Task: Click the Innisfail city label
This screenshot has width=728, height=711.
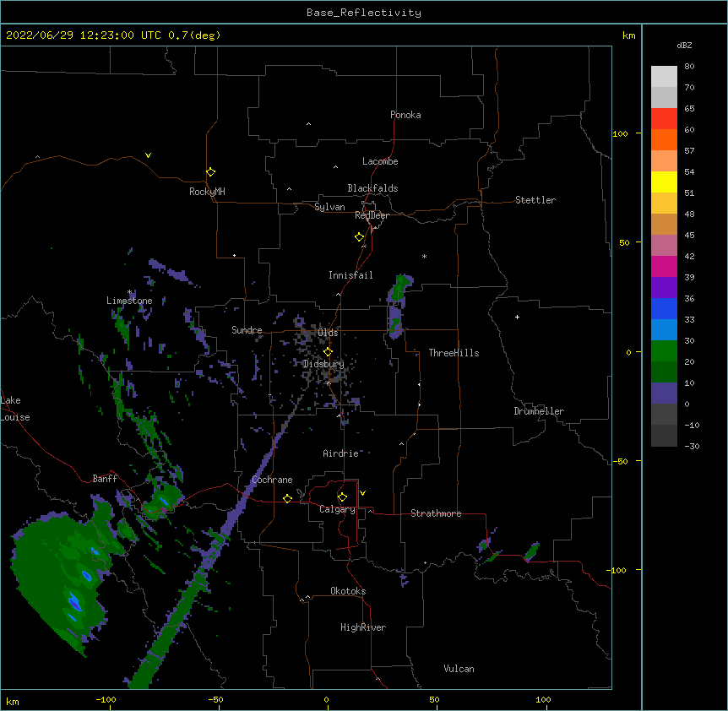Action: (350, 275)
